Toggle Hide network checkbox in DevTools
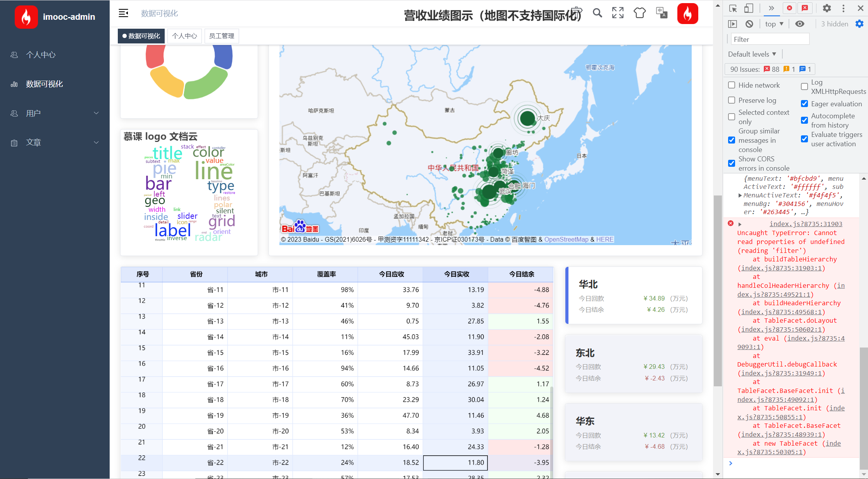The width and height of the screenshot is (868, 479). click(731, 85)
